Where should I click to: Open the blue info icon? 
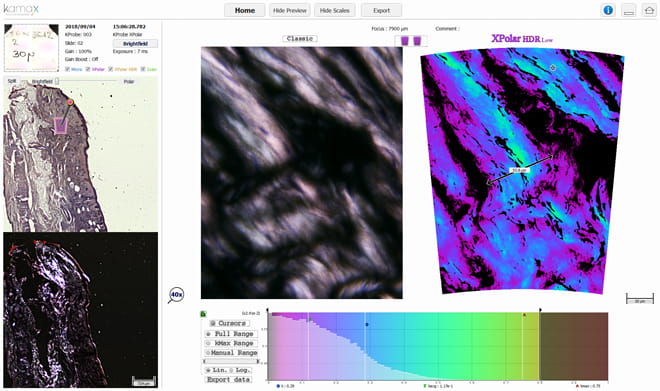[x=608, y=10]
